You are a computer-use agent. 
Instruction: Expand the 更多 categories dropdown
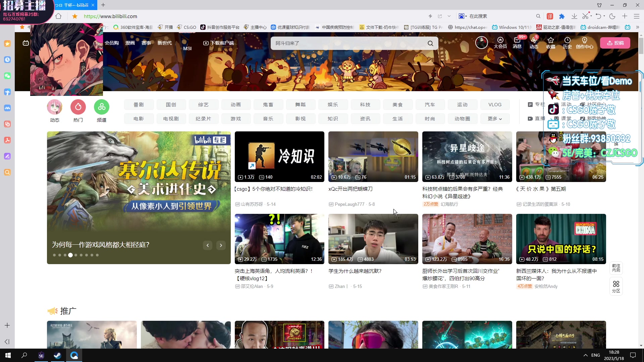[x=495, y=119]
